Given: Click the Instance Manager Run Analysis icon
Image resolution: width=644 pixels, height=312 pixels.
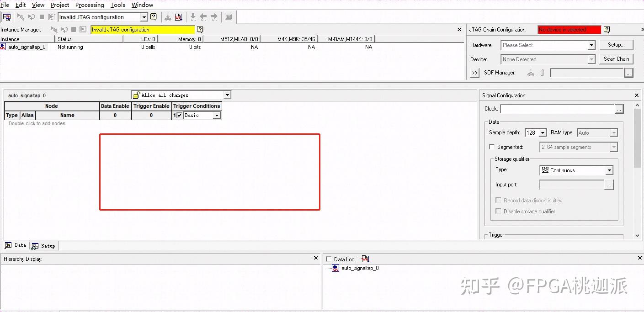Looking at the screenshot, I should coord(54,30).
